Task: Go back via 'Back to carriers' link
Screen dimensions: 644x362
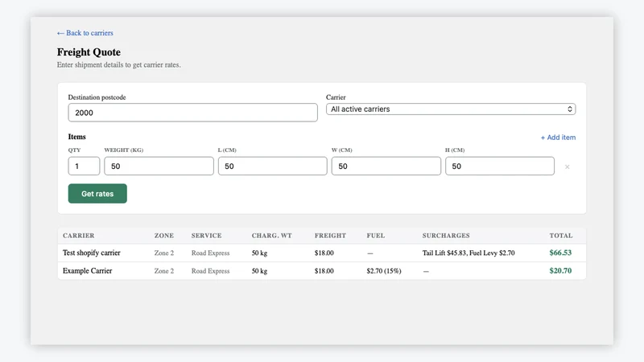Action: [85, 33]
